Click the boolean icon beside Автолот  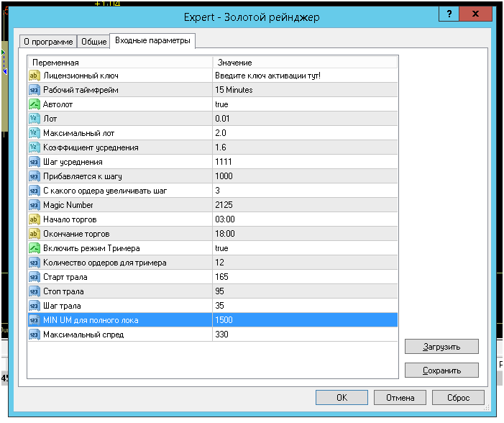(x=34, y=104)
